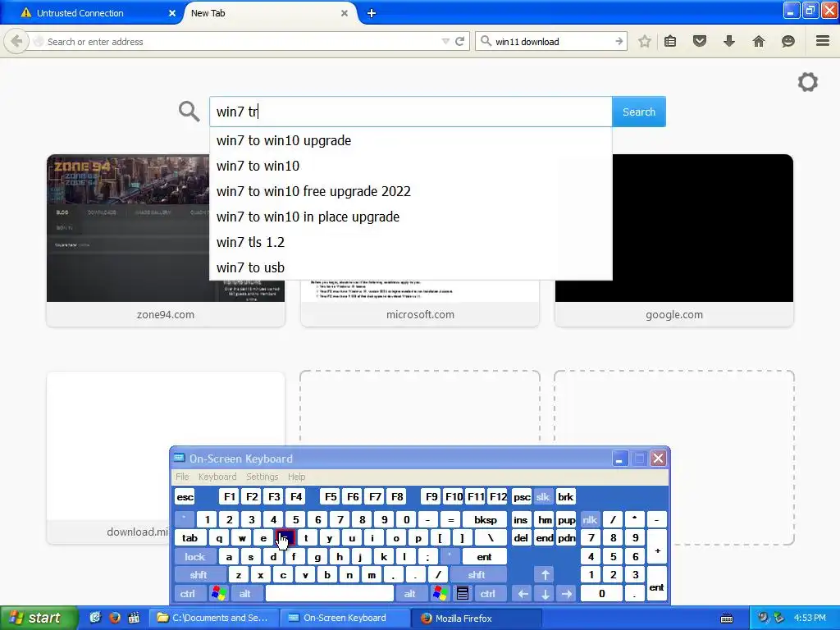Click the search bar magnifier icon
840x630 pixels.
click(486, 41)
